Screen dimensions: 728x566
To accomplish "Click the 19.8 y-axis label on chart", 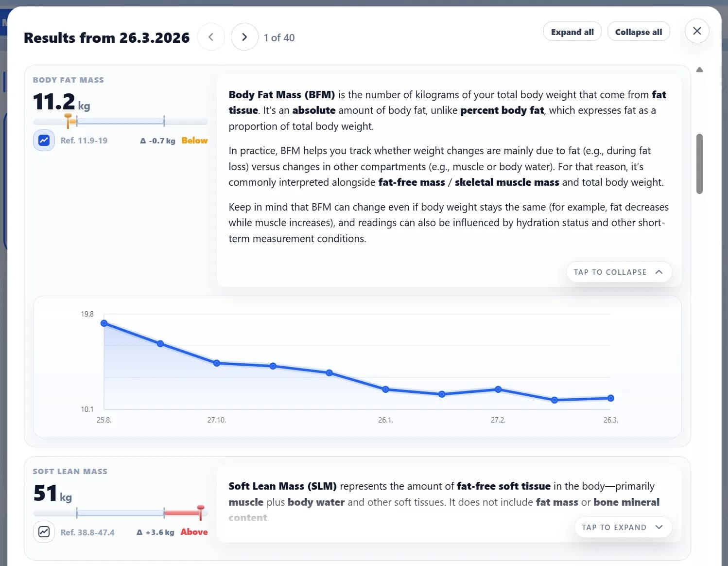I will tap(87, 314).
